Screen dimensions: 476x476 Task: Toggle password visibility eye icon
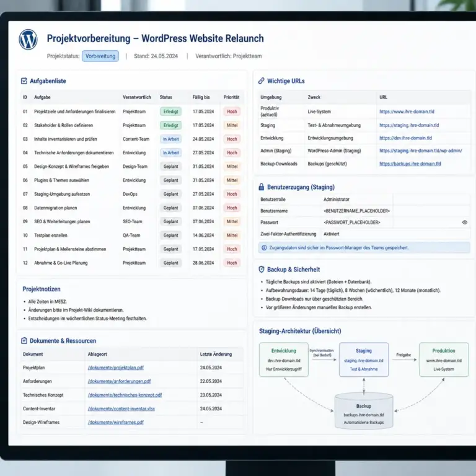[x=464, y=223]
